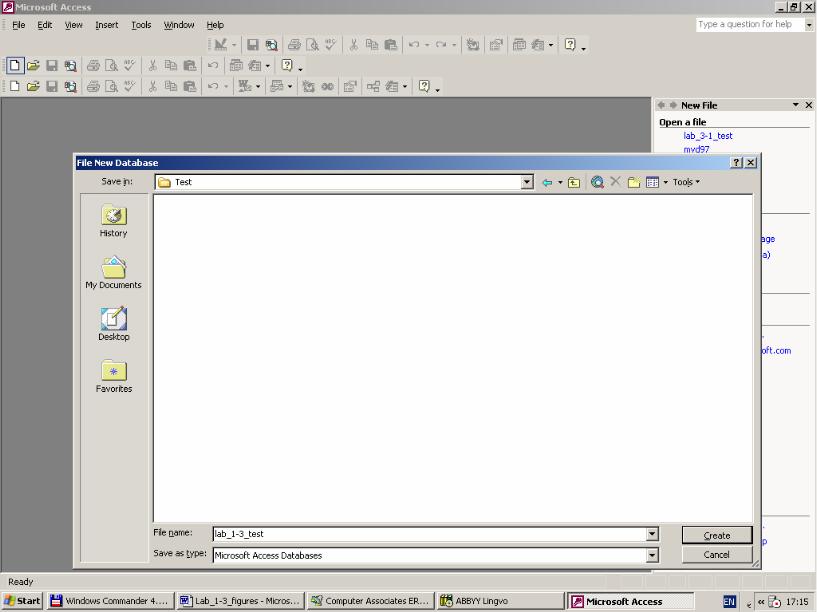Click the Open folder icon in bottom toolbar row
Viewport: 817px width, 612px height.
point(33,86)
